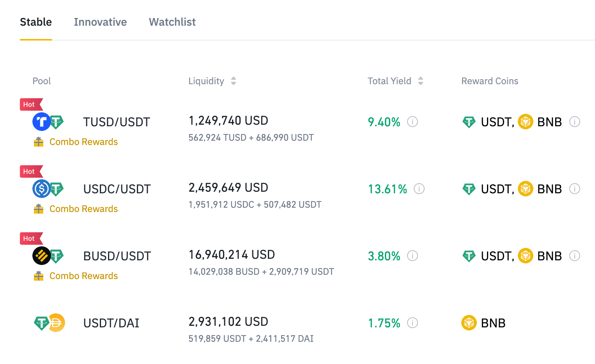Click info icon beside 1.75% yield

pos(412,323)
